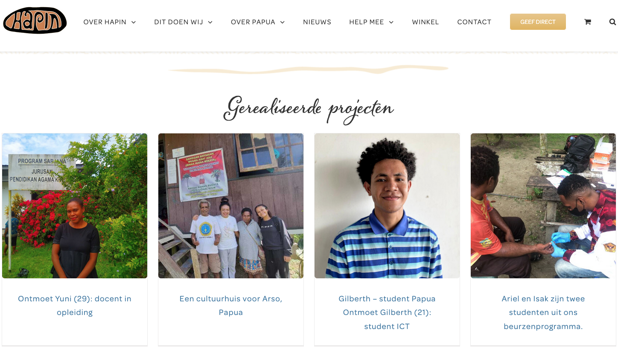Expand the Dit Doen Wij chevron
618x364 pixels.
(210, 22)
